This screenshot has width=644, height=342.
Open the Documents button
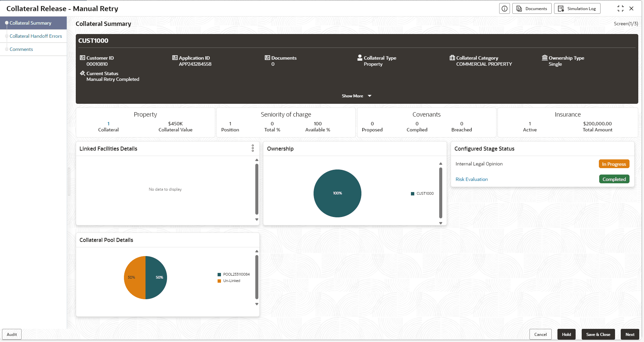(532, 9)
